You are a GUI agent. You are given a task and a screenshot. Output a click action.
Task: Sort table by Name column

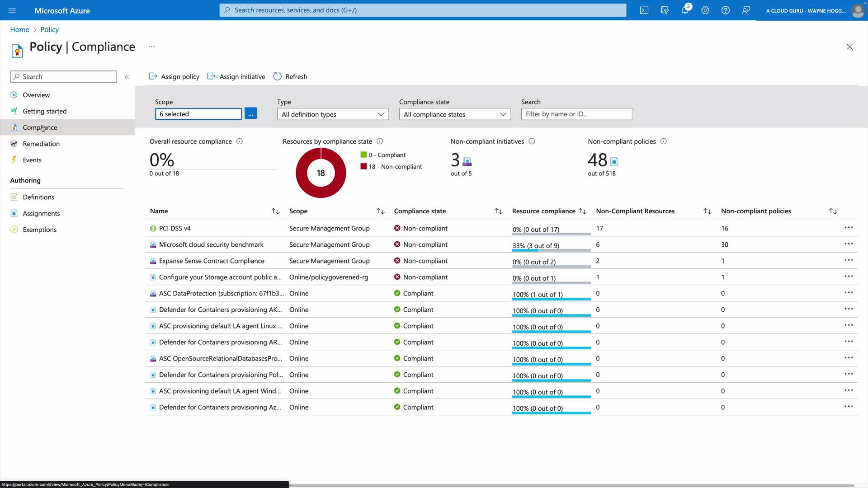pyautogui.click(x=275, y=211)
